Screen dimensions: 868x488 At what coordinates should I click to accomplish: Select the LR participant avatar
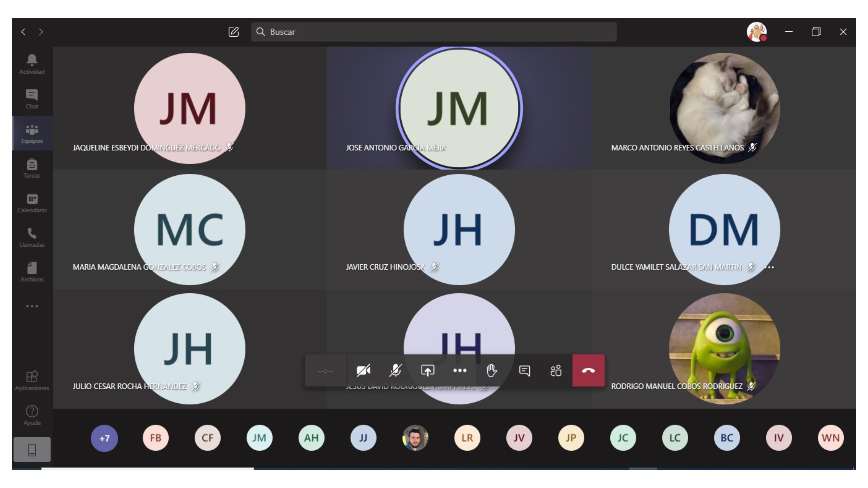(x=467, y=438)
